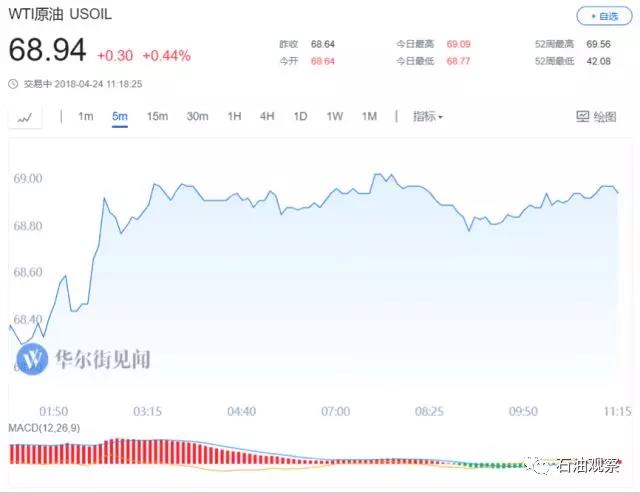Click the line chart type icon
The image size is (640, 493).
pos(25,117)
